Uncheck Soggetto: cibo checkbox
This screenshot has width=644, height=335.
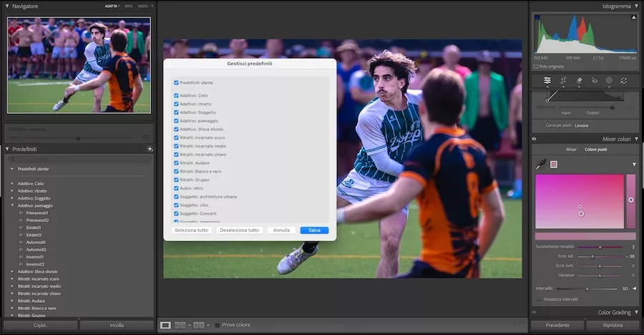click(176, 205)
